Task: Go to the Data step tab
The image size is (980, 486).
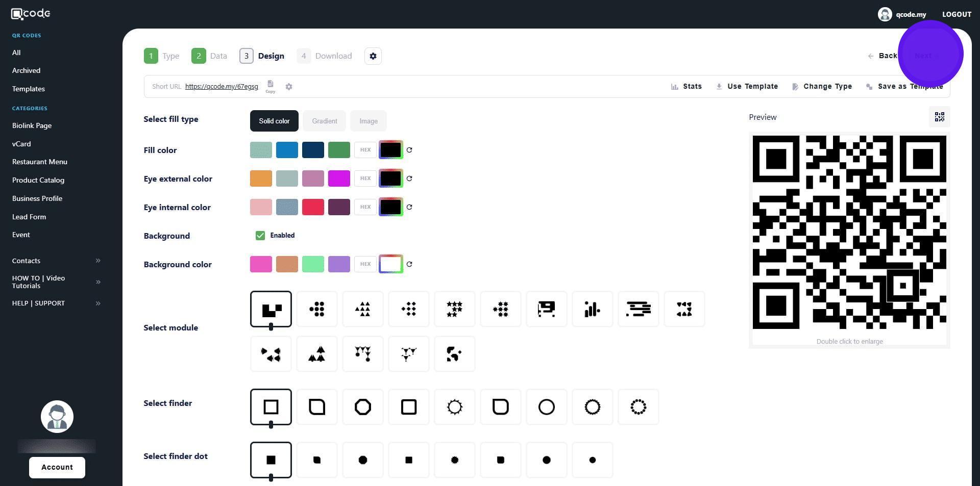Action: pos(209,56)
